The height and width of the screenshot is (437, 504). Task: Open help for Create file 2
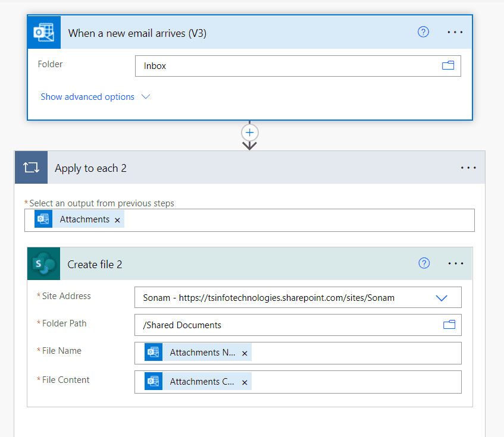424,263
